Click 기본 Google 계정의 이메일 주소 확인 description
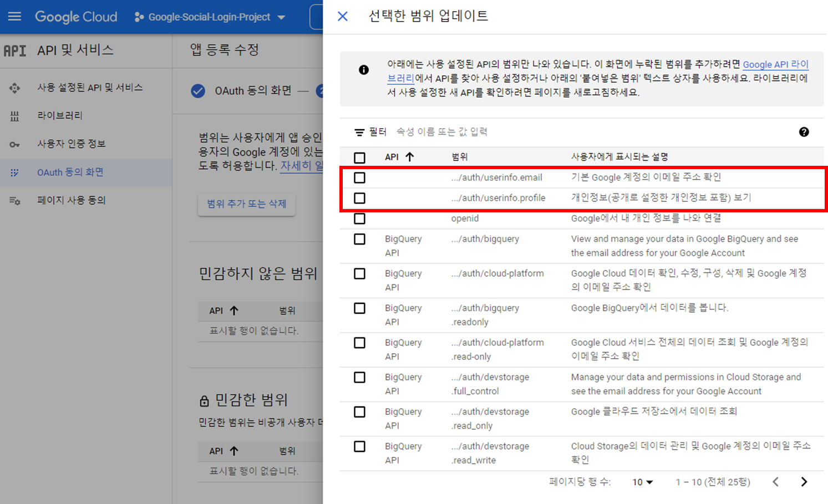 (646, 177)
